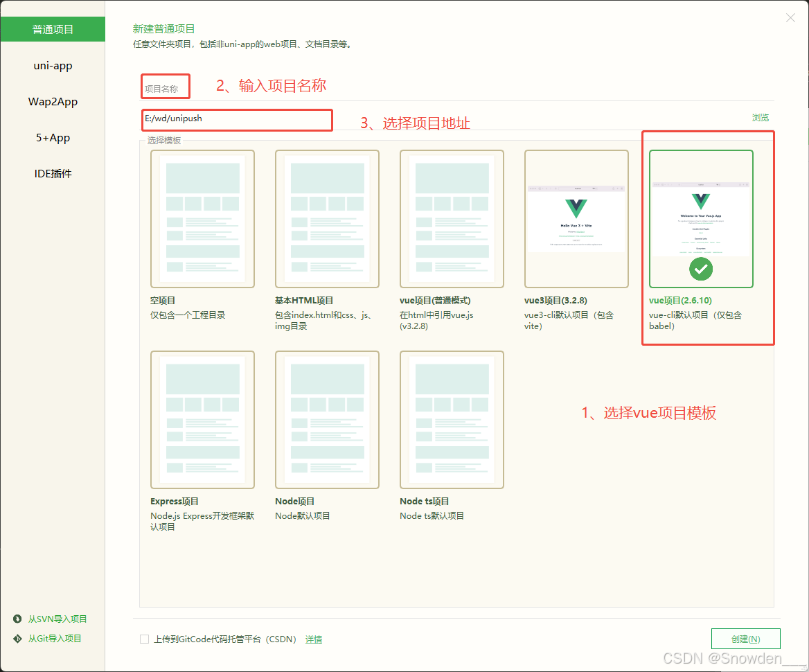809x672 pixels.
Task: Close the new project dialog
Action: pos(790,18)
